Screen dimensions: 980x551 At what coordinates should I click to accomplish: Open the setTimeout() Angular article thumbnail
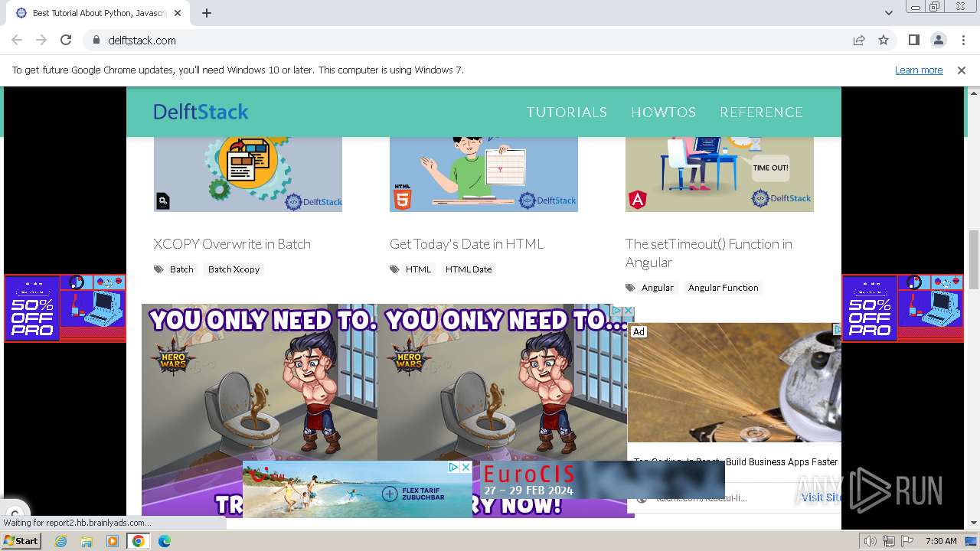(x=720, y=174)
